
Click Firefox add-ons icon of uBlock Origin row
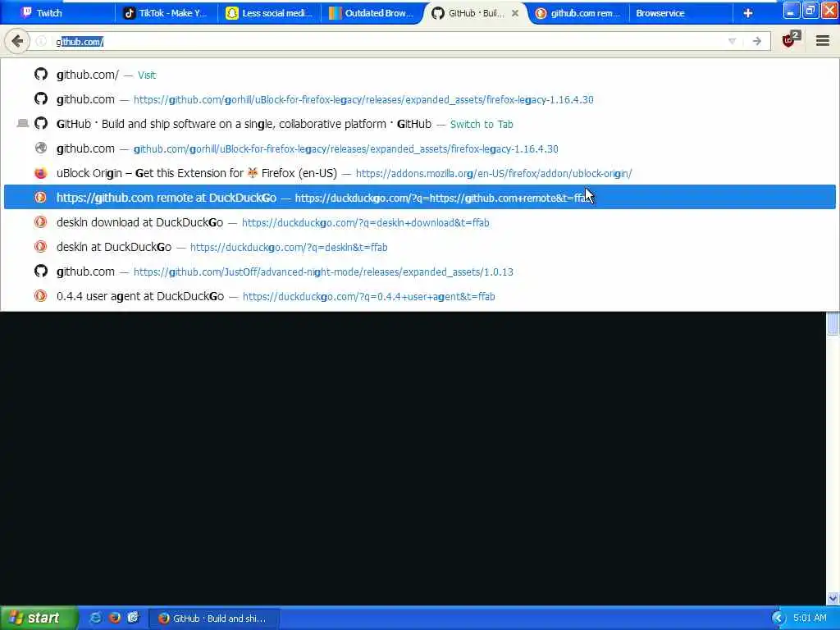tap(41, 173)
